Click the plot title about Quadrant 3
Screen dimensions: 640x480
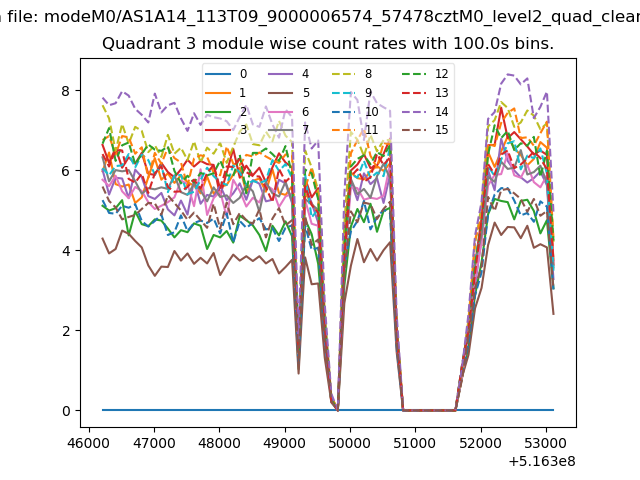328,44
